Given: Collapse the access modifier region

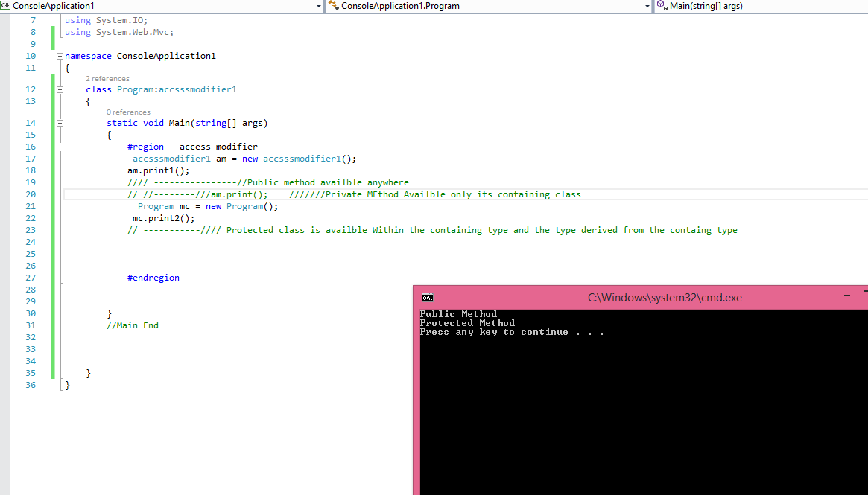Looking at the screenshot, I should click(x=59, y=147).
